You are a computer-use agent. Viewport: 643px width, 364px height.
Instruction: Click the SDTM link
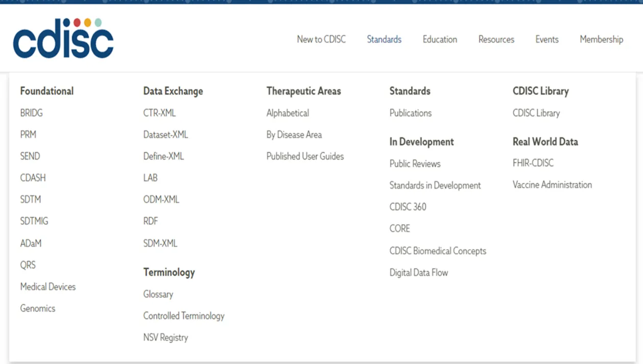pos(31,199)
